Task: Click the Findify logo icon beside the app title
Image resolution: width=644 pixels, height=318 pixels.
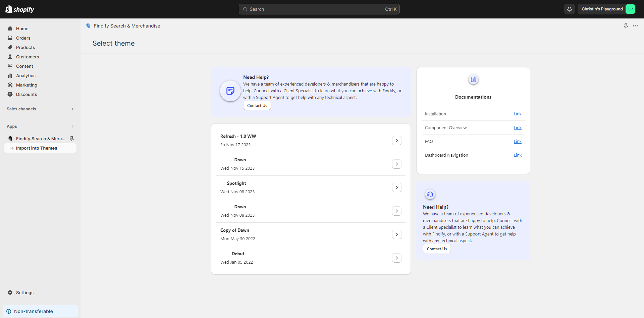Action: click(88, 26)
